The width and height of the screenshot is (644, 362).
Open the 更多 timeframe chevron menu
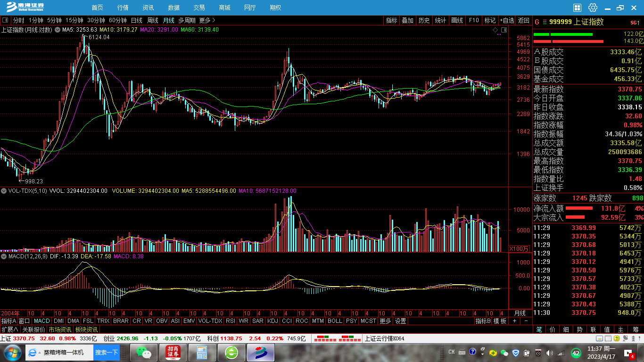[207, 20]
